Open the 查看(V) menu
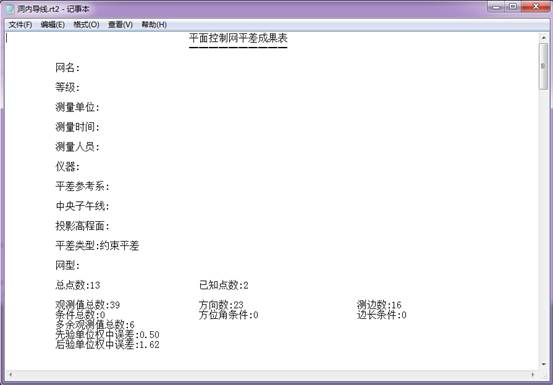 (120, 25)
